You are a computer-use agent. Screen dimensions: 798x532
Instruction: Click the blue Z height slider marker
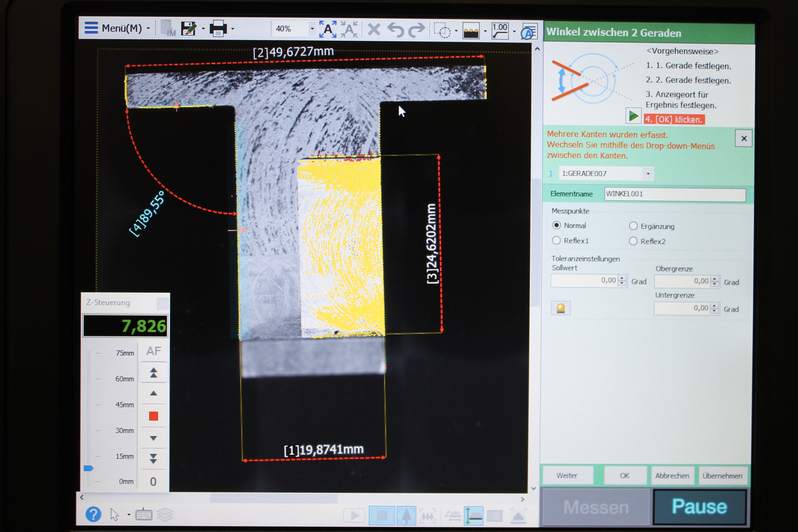click(x=88, y=468)
